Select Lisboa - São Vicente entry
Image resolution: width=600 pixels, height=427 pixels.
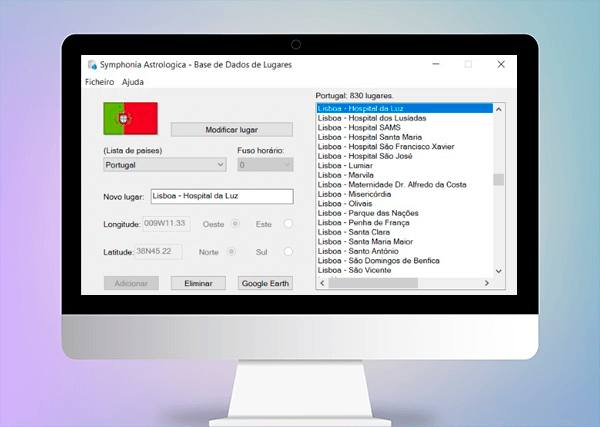[405, 270]
